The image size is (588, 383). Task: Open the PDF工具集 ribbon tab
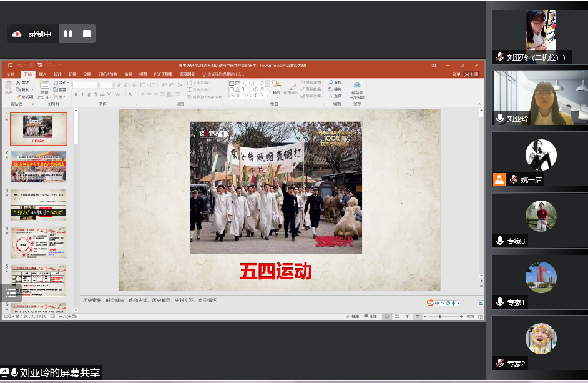tap(163, 74)
